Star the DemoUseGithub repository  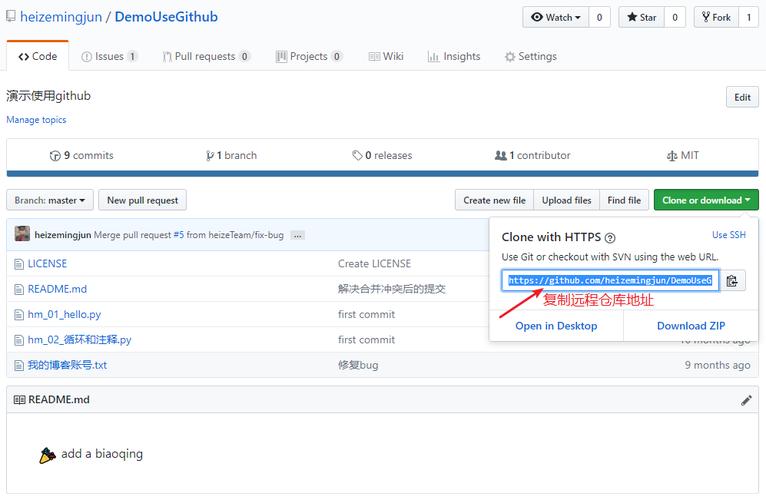[641, 18]
